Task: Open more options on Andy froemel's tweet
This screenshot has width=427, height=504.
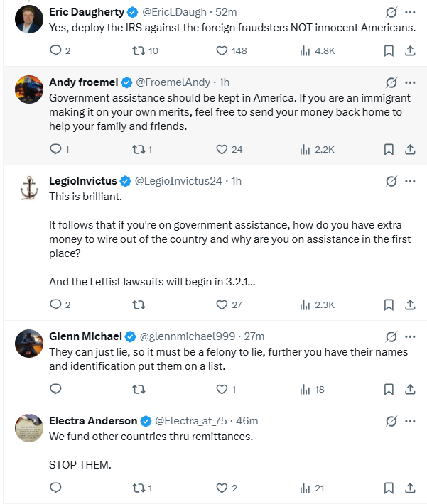Action: point(410,82)
